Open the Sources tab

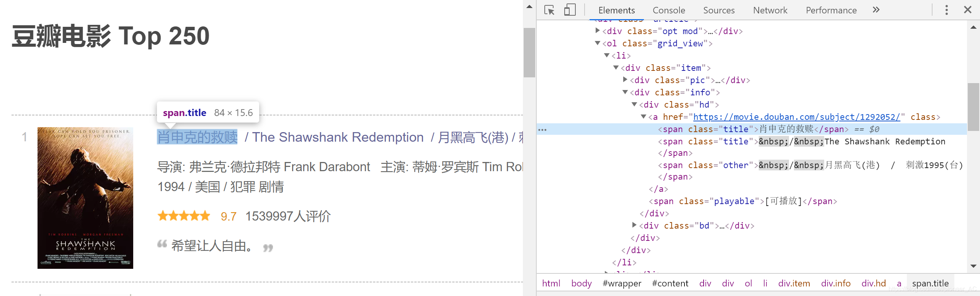tap(719, 10)
